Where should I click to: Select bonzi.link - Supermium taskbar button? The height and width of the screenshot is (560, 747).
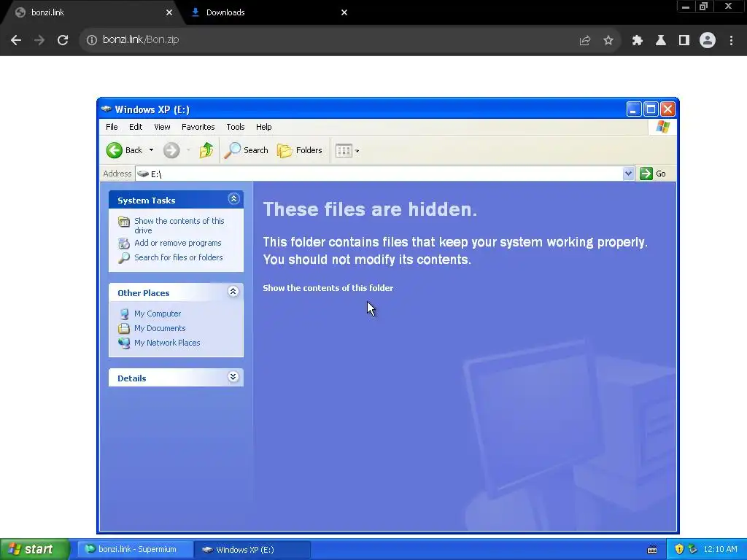pos(134,550)
